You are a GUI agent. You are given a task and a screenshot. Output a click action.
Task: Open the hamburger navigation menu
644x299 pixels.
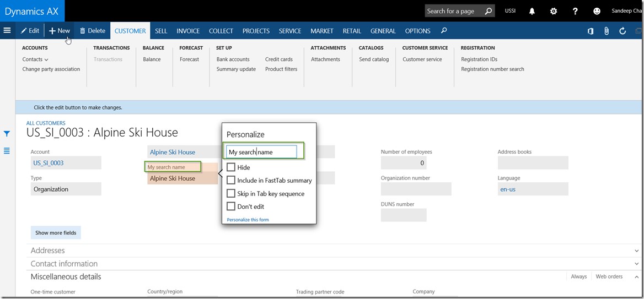[x=7, y=31]
